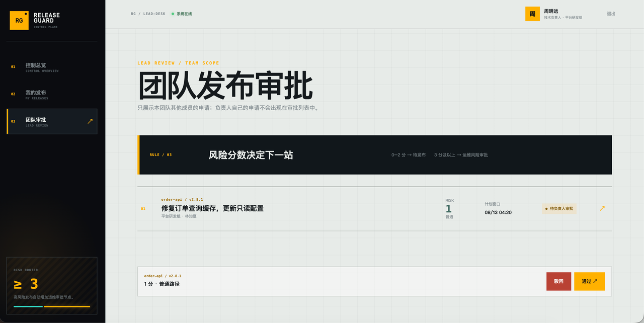Click planned window 08/13 04:20
The height and width of the screenshot is (323, 644).
click(498, 212)
